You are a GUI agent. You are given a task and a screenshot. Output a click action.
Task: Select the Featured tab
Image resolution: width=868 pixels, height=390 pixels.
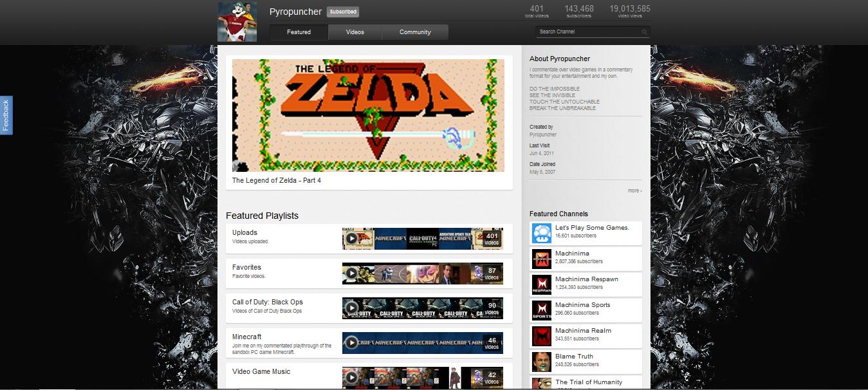tap(299, 32)
